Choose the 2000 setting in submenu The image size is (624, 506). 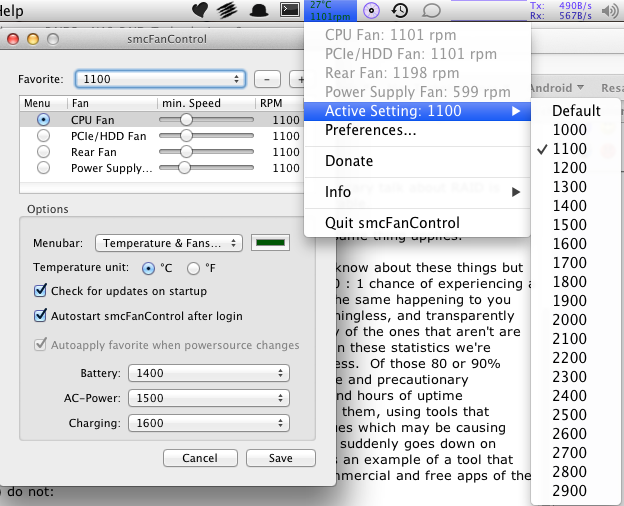(576, 320)
